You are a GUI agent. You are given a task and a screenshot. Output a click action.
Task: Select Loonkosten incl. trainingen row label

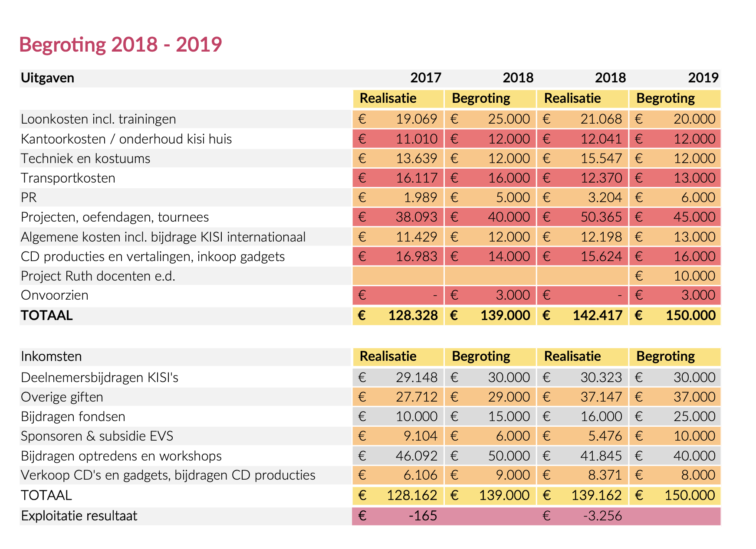tap(99, 119)
